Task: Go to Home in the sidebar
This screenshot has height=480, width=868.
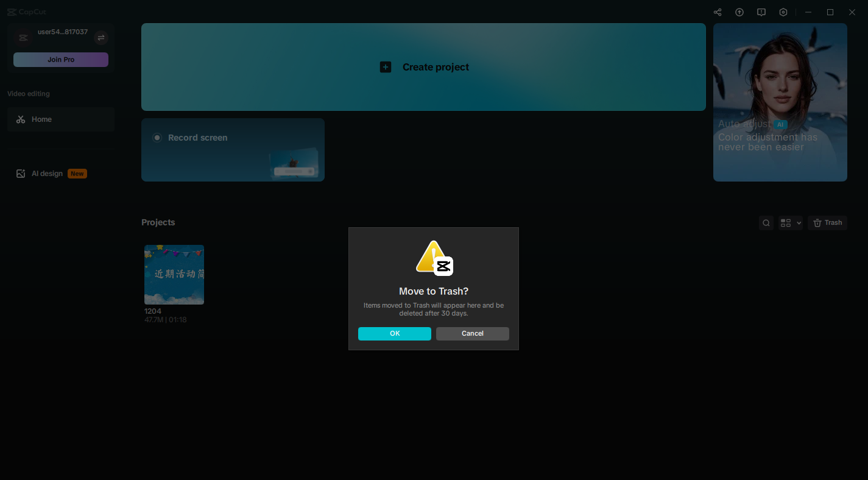Action: click(x=61, y=119)
